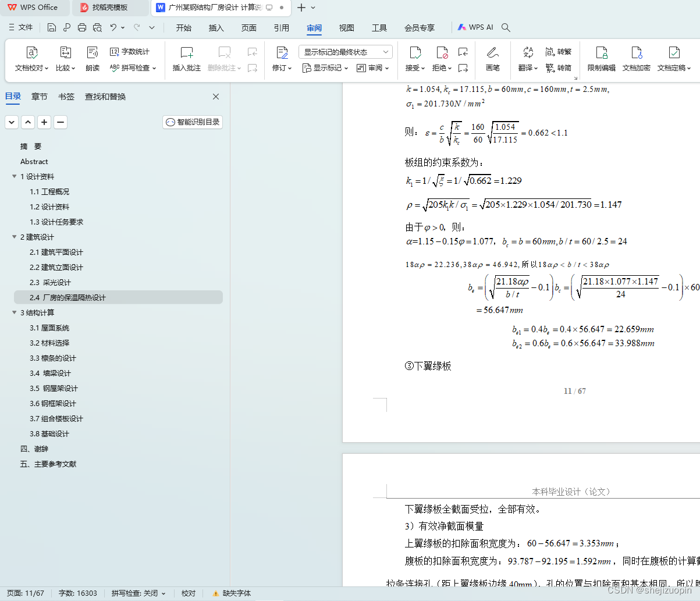Open the Spell Check (拼写检查) dropdown
Image resolution: width=700 pixels, height=601 pixels.
133,68
